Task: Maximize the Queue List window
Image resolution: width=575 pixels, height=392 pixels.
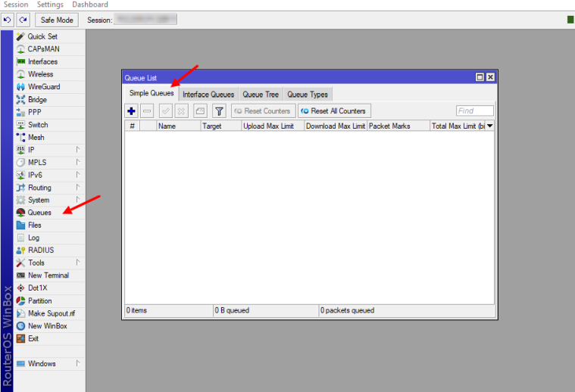Action: point(480,77)
